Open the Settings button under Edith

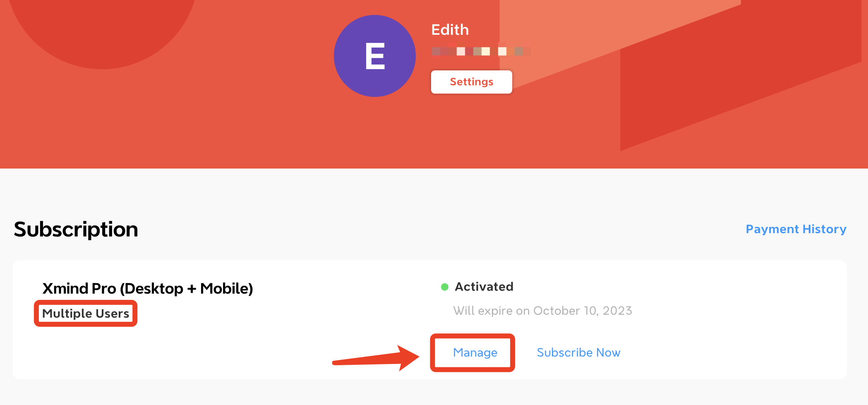coord(471,82)
